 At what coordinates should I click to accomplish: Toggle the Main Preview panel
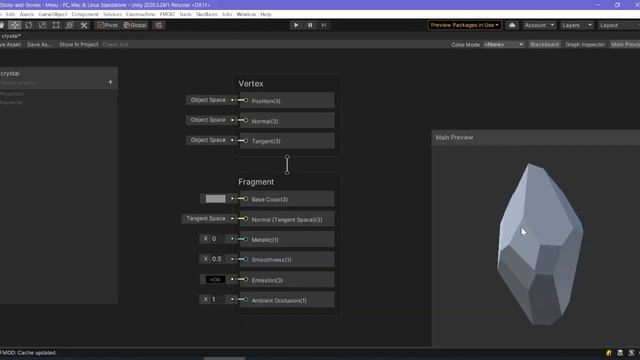click(624, 44)
